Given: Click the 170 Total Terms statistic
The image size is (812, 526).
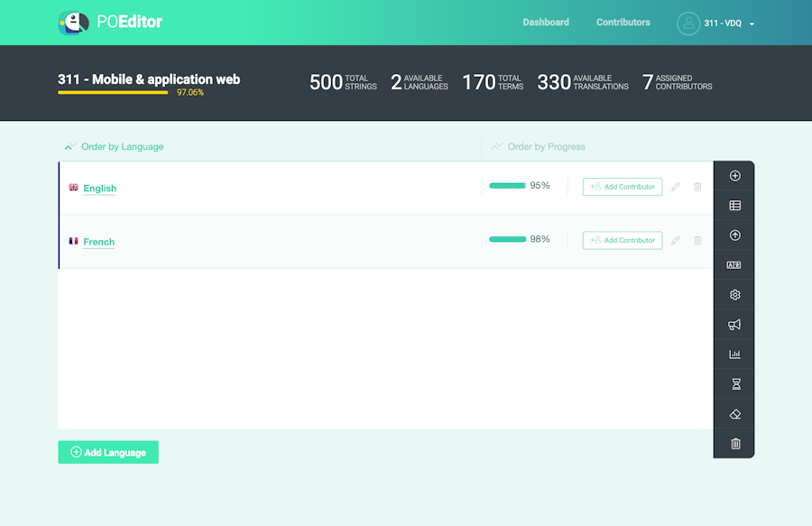Looking at the screenshot, I should tap(493, 82).
